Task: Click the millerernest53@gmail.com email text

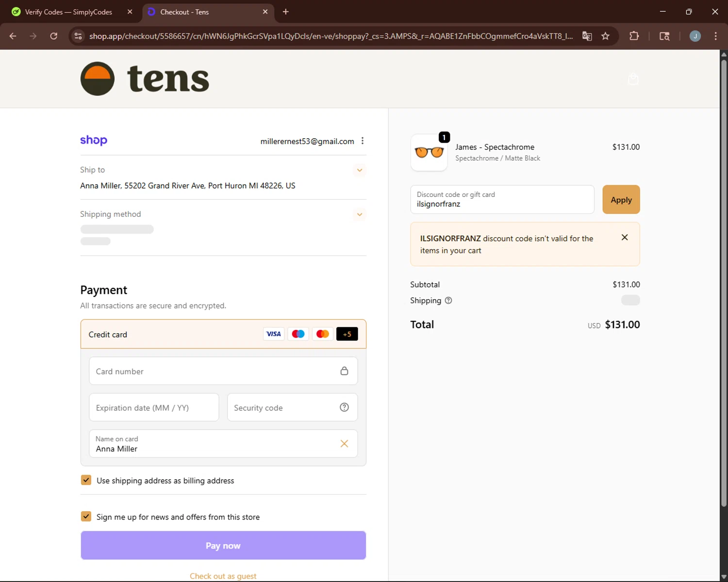Action: coord(307,141)
